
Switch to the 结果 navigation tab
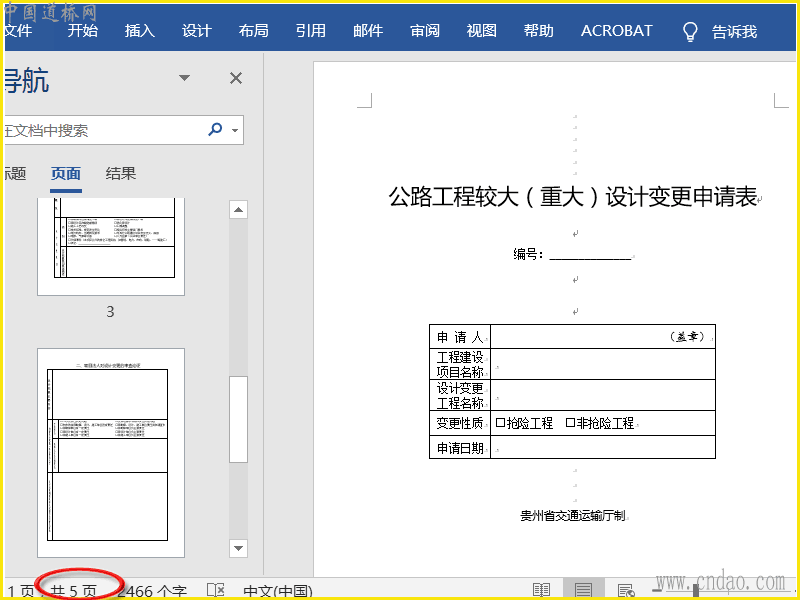coord(121,173)
